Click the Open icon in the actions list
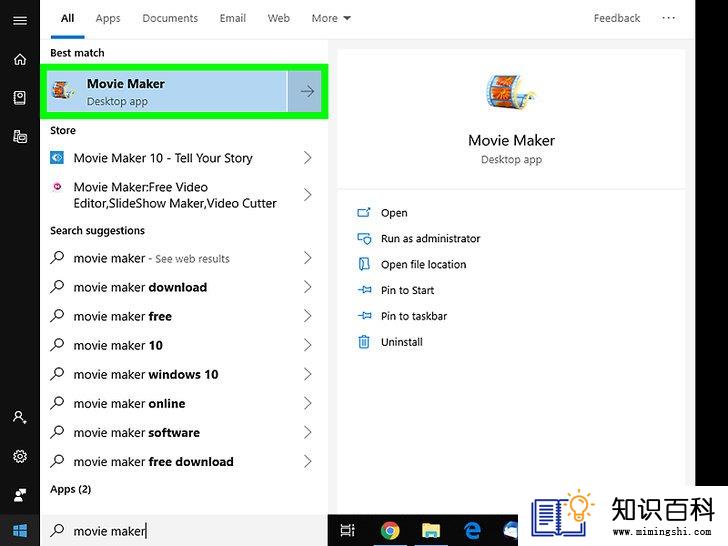This screenshot has width=728, height=546. tap(364, 213)
